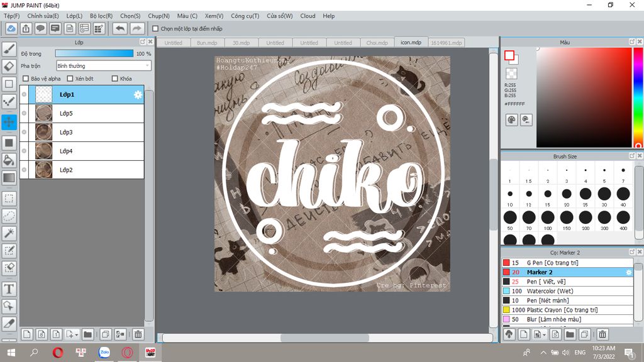This screenshot has height=362, width=644.
Task: Select the Lasso selection tool
Action: 9,216
